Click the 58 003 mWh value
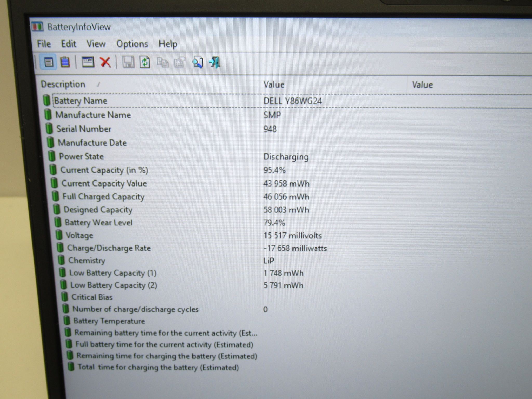This screenshot has width=532, height=399. (x=286, y=210)
